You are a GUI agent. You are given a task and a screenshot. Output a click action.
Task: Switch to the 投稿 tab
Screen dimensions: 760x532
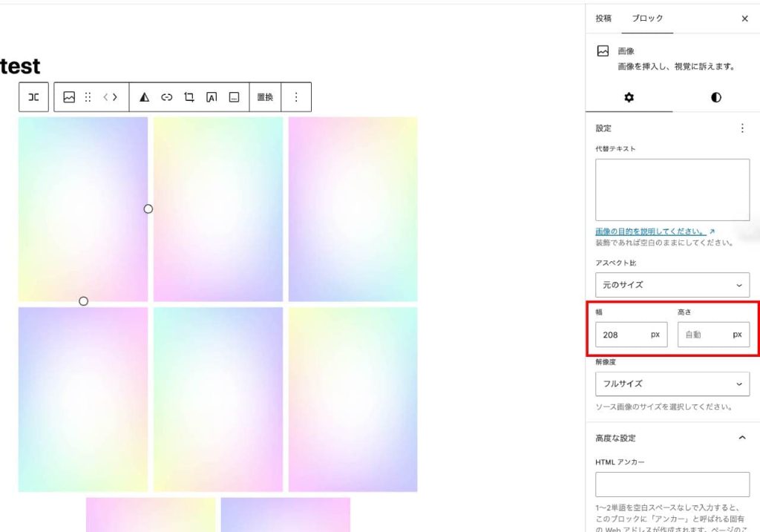603,19
